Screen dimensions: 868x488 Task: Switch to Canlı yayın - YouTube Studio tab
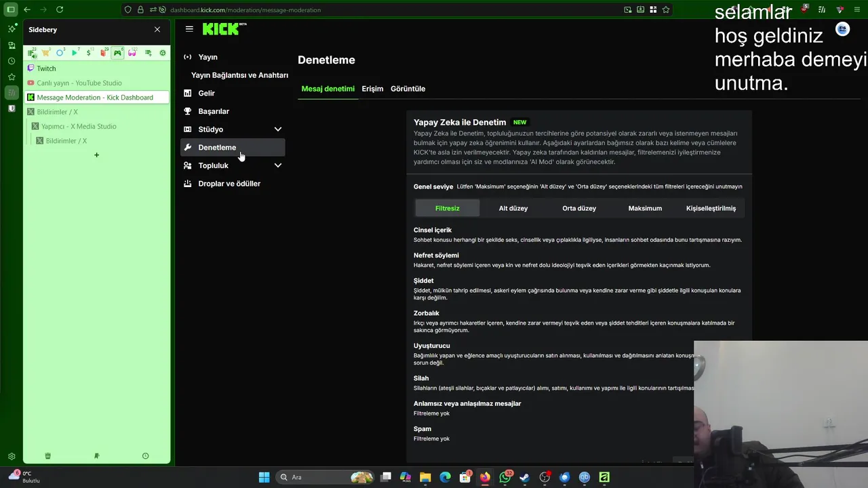[x=96, y=83]
